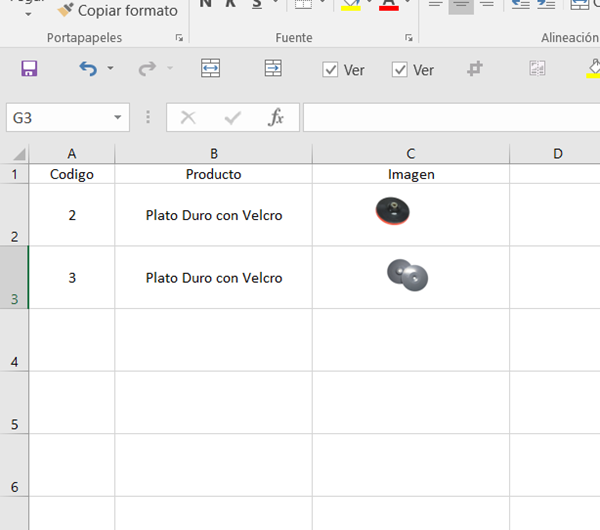This screenshot has width=600, height=530.
Task: Click the cell with code 2
Action: [x=72, y=215]
